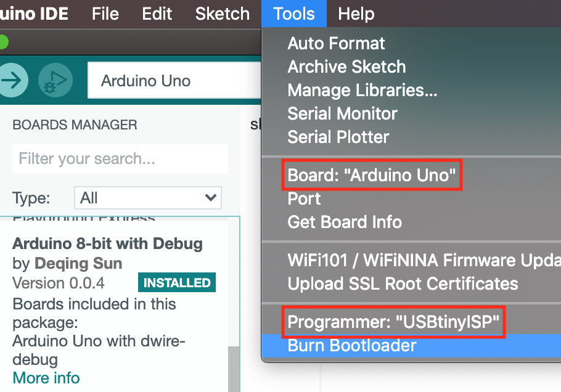Click the Upload arrow button
The height and width of the screenshot is (392, 561).
tap(12, 80)
